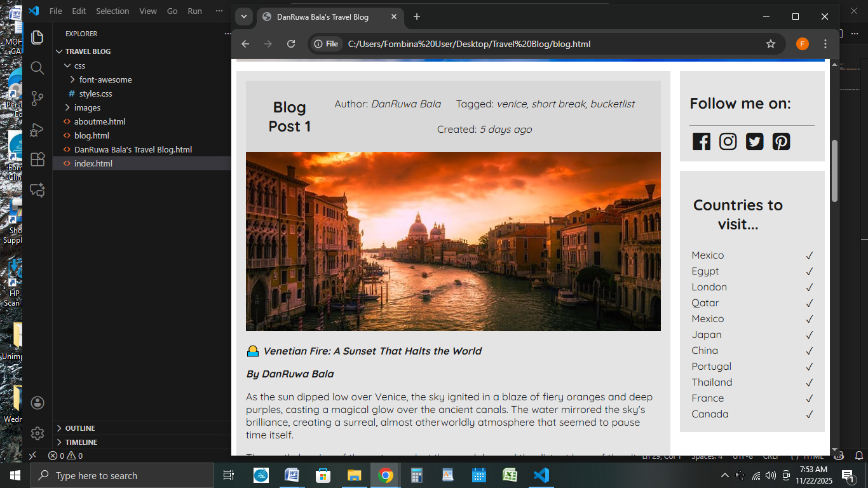This screenshot has width=868, height=488.
Task: Click the Venice sunset blog image
Action: pos(453,241)
